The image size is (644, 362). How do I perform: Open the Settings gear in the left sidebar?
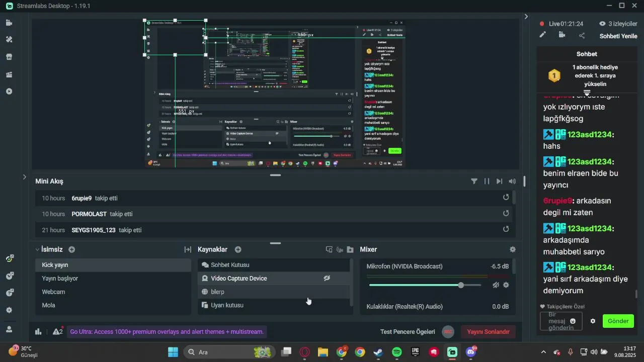point(9,310)
